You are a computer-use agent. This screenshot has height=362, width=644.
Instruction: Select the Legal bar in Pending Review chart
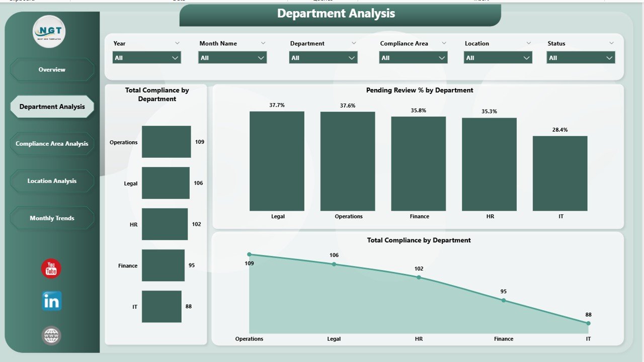pyautogui.click(x=277, y=161)
